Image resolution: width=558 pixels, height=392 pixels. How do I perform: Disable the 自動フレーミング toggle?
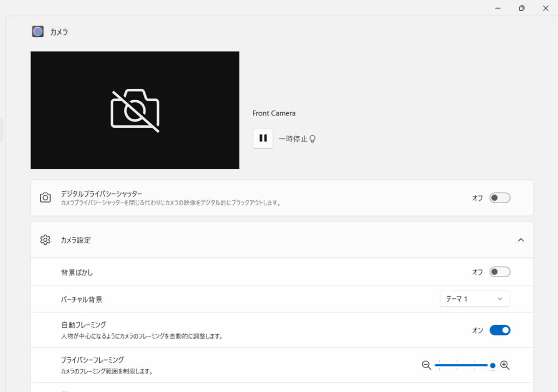(499, 330)
